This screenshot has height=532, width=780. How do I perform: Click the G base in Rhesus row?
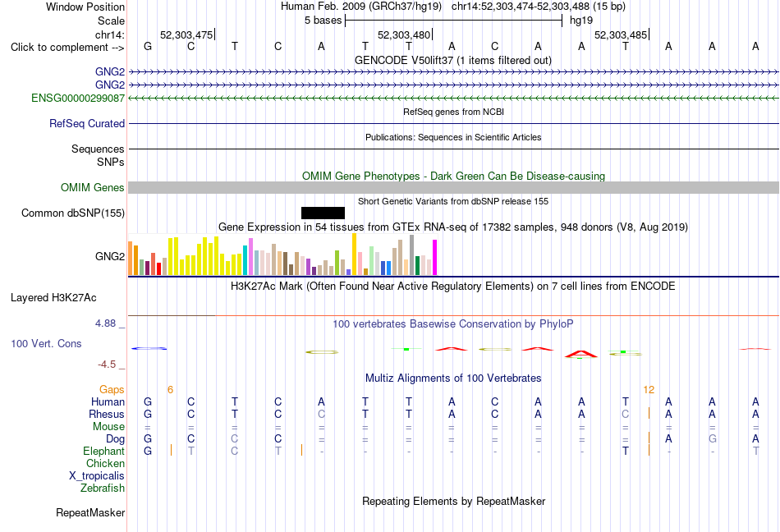(x=148, y=414)
